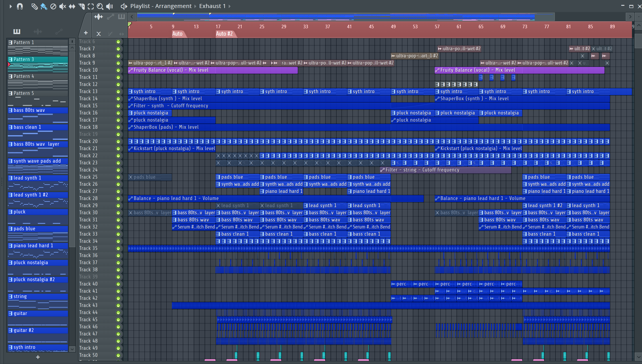Viewport: 642px width, 364px height.
Task: Select Filter - string - Cutoff frequency clip
Action: [446, 170]
